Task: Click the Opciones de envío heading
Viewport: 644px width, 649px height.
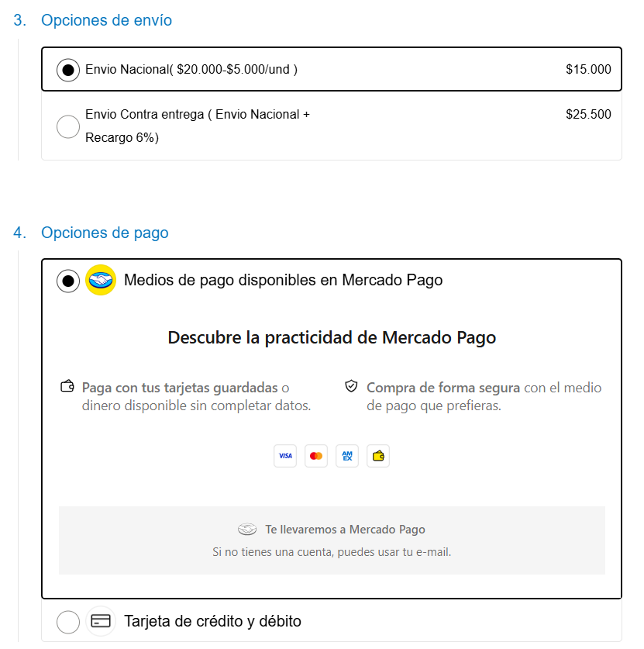Action: pos(106,20)
